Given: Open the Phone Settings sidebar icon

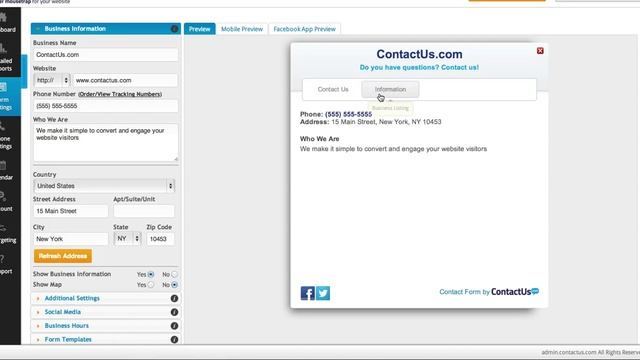Looking at the screenshot, I should [3, 127].
